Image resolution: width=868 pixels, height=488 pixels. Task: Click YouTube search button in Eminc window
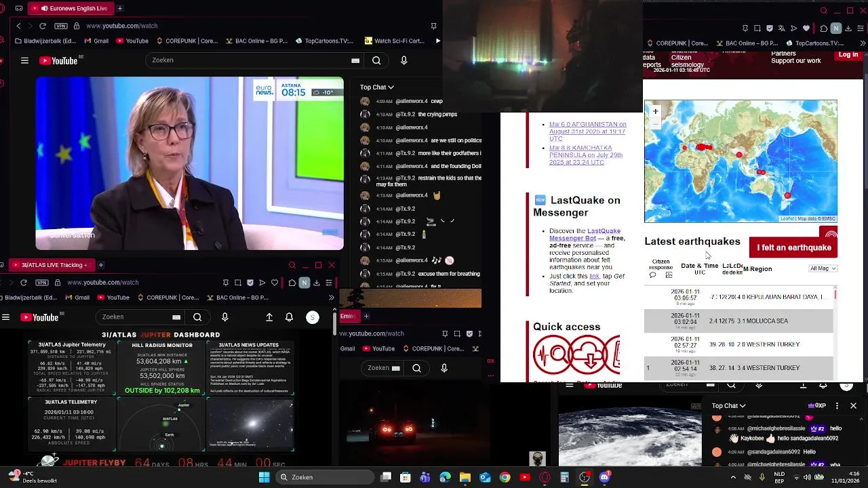(x=416, y=368)
